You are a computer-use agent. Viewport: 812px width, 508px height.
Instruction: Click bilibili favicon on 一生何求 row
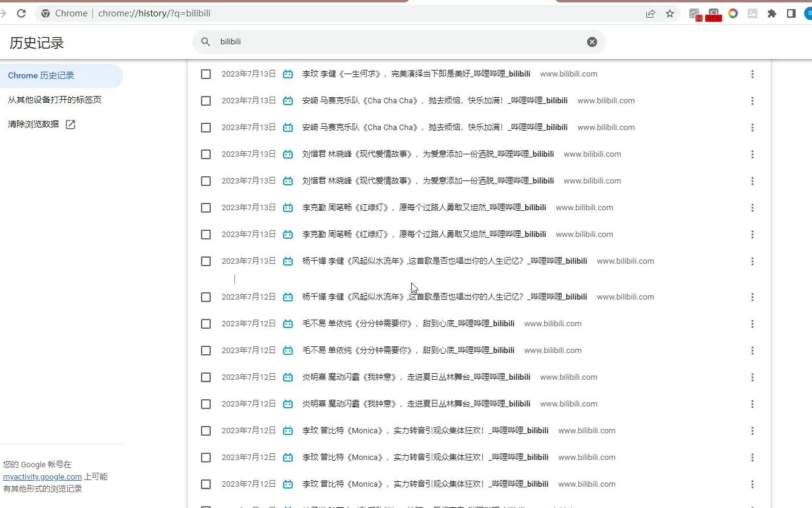point(288,74)
